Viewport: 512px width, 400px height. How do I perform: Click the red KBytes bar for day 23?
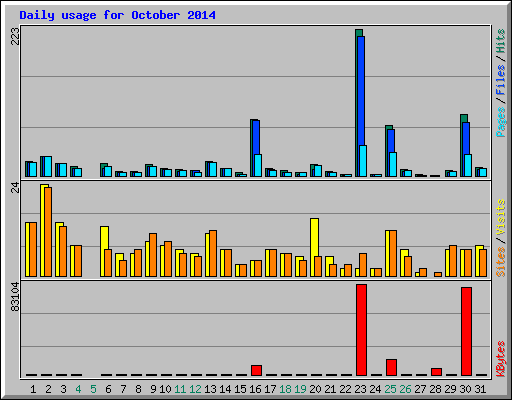tap(361, 330)
